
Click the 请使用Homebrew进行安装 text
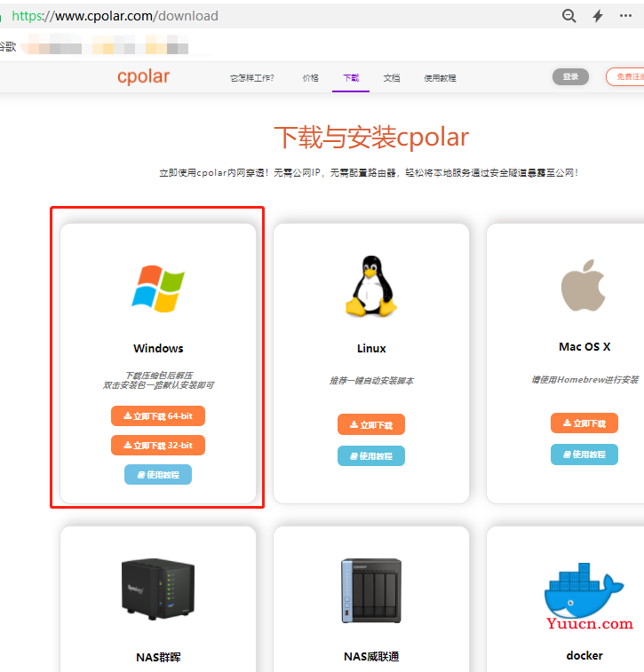point(584,379)
